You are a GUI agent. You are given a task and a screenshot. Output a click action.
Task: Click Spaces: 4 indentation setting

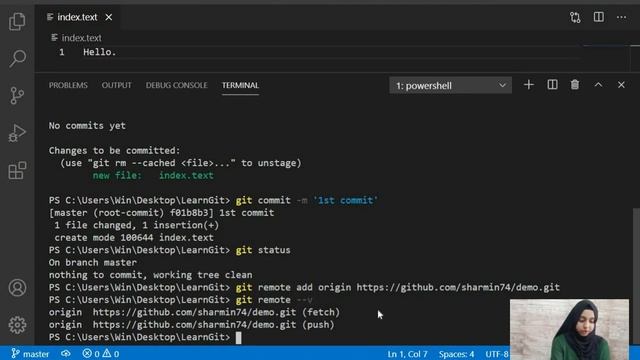pyautogui.click(x=456, y=354)
